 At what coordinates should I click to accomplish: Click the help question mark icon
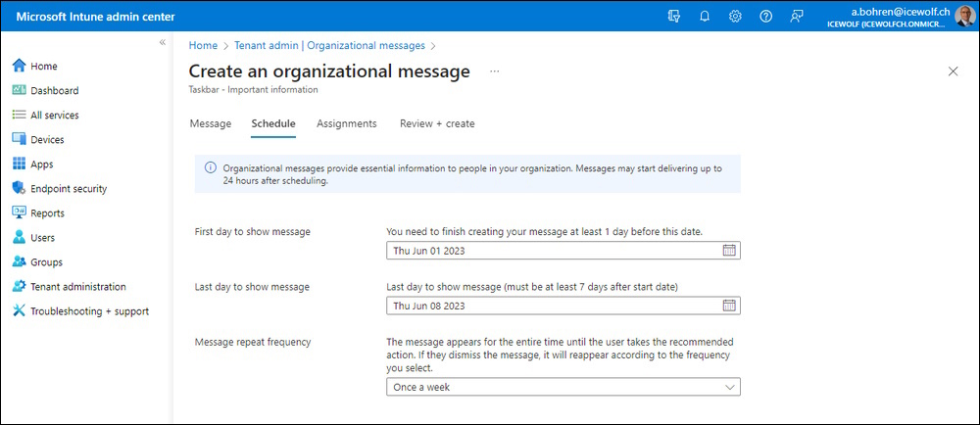point(765,17)
